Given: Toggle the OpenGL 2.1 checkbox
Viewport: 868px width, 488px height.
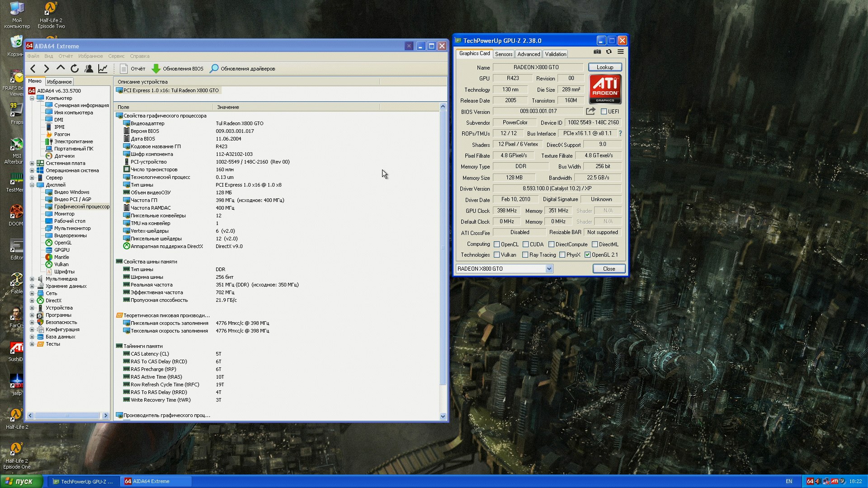Looking at the screenshot, I should coord(588,255).
